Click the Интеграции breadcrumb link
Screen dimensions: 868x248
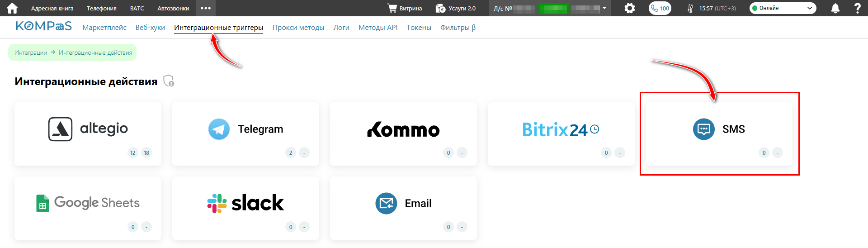coord(31,52)
